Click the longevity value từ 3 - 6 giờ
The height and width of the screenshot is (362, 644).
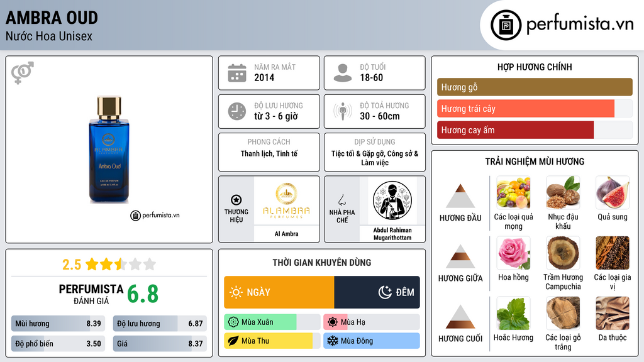[276, 116]
